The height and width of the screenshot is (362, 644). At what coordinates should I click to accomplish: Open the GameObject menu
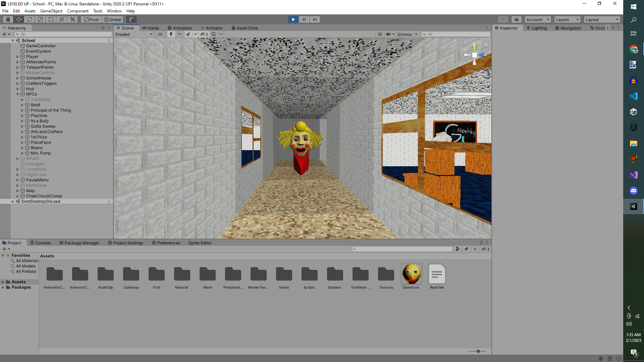pyautogui.click(x=51, y=11)
